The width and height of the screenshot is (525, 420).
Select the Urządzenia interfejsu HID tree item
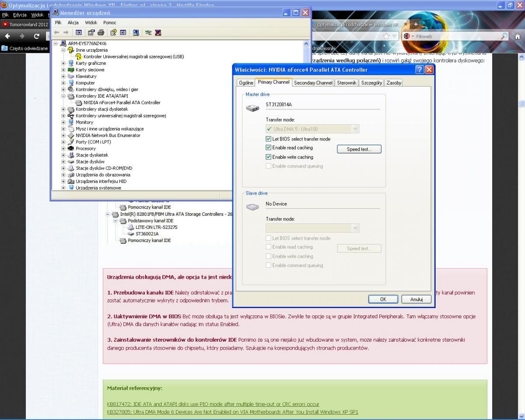pyautogui.click(x=101, y=181)
